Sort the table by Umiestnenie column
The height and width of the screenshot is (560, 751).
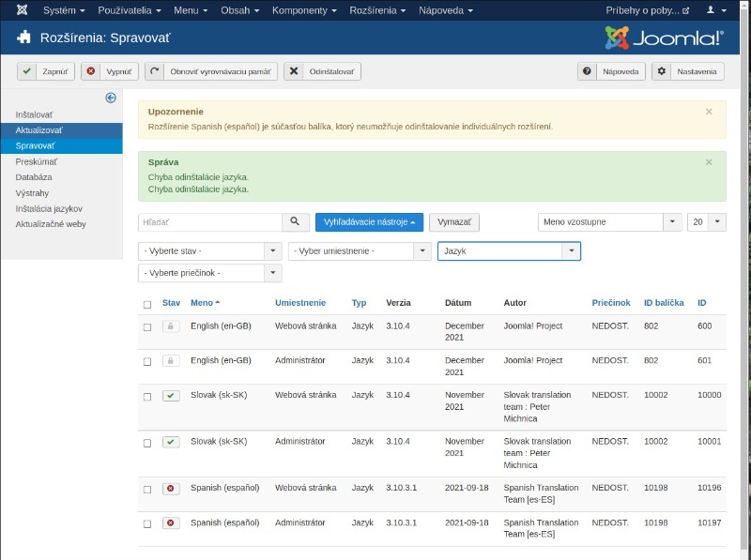pos(300,302)
